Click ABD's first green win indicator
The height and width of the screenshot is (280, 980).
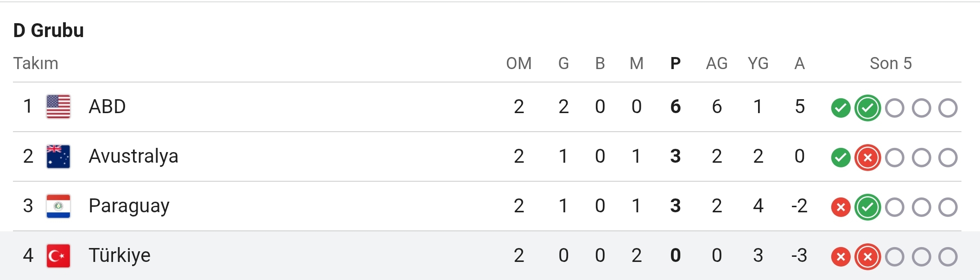841,108
